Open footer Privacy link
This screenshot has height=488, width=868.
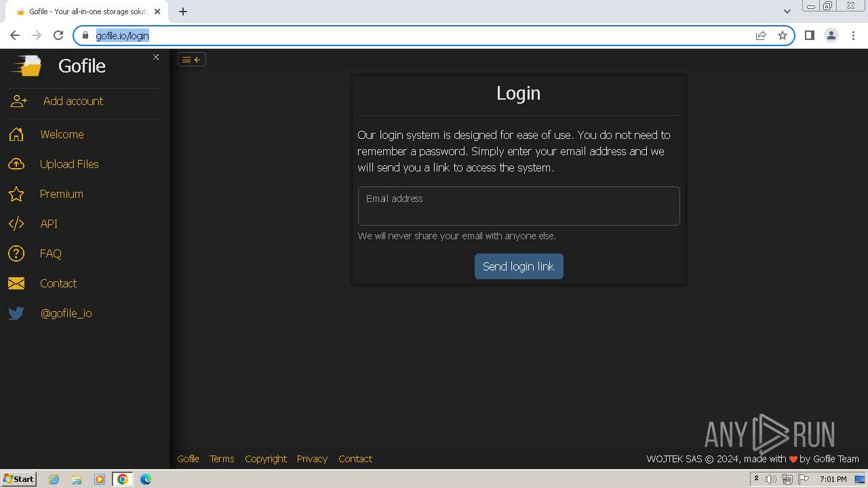pos(312,459)
